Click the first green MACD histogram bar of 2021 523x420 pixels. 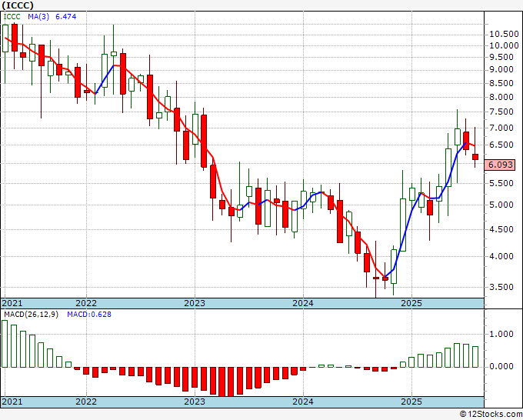click(5, 344)
